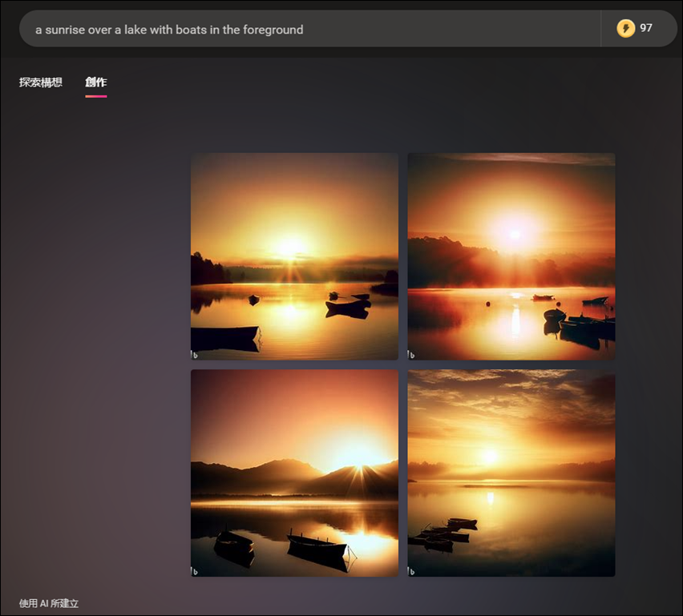
Task: Switch to the 探索構想 tab
Action: (41, 82)
